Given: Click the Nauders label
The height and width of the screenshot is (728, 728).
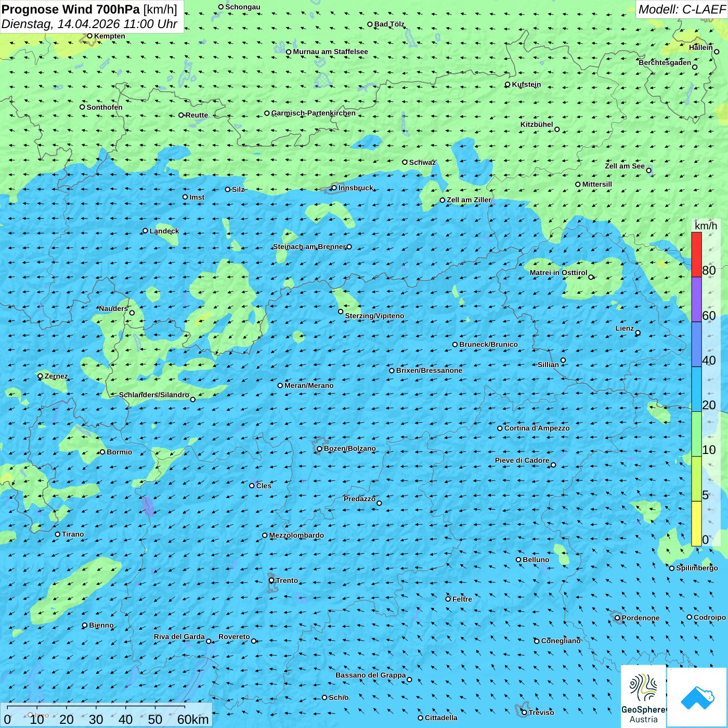Looking at the screenshot, I should [x=113, y=308].
